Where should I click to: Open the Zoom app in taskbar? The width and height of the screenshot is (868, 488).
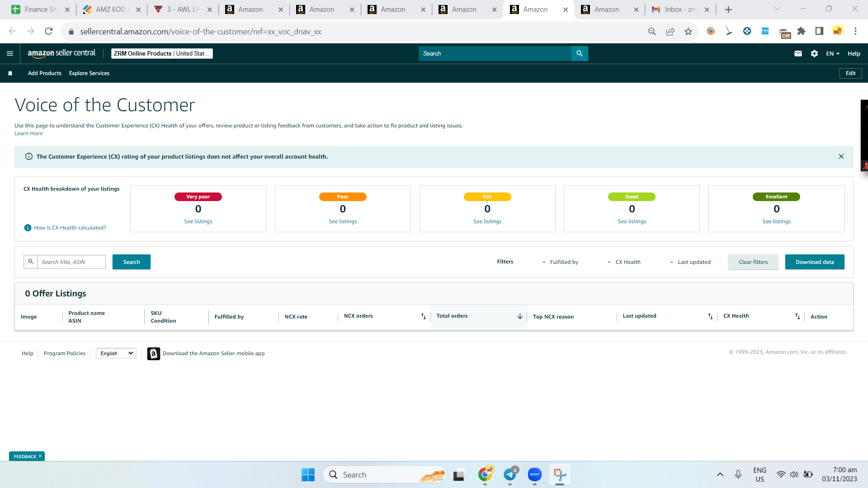point(535,474)
